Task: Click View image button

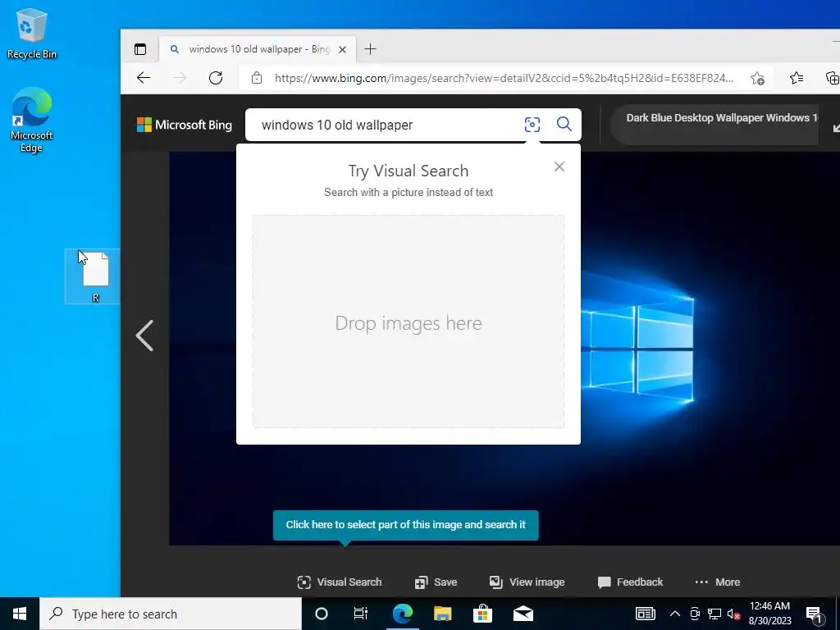Action: 527,582
